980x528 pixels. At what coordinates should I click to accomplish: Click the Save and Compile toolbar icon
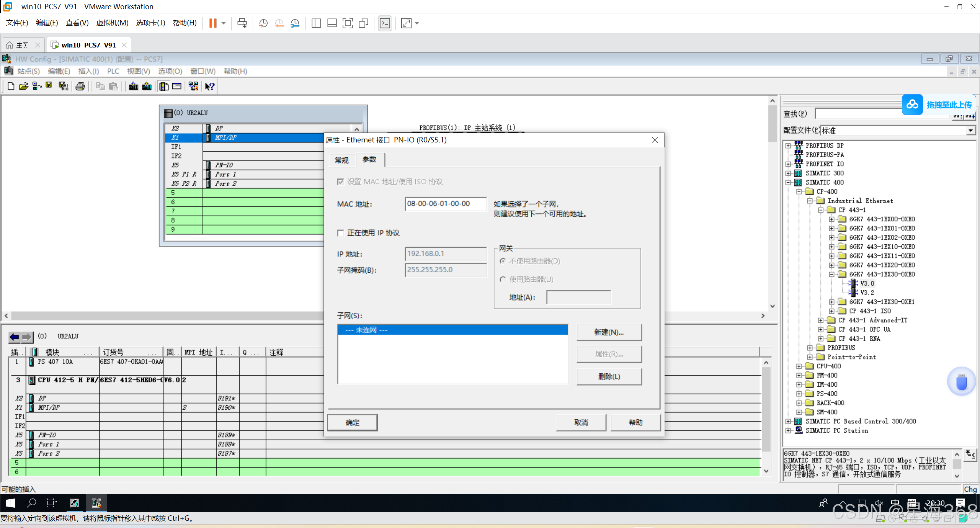[x=63, y=86]
